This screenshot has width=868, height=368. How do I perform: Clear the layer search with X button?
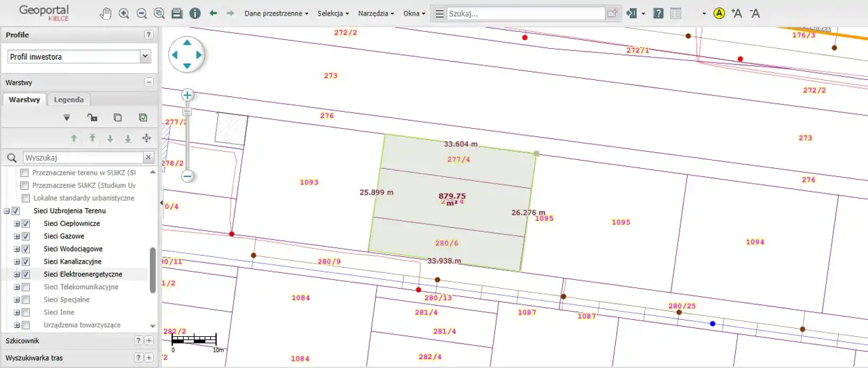pos(149,157)
